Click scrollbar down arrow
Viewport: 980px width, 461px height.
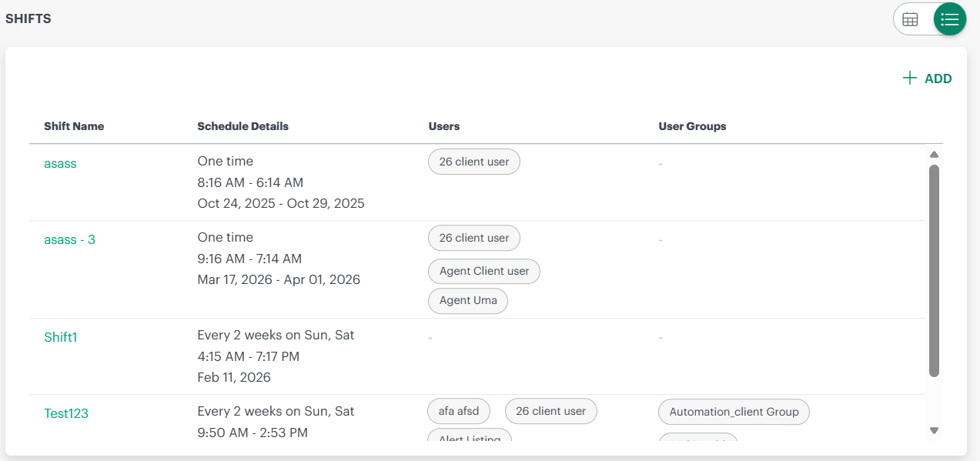[x=934, y=430]
